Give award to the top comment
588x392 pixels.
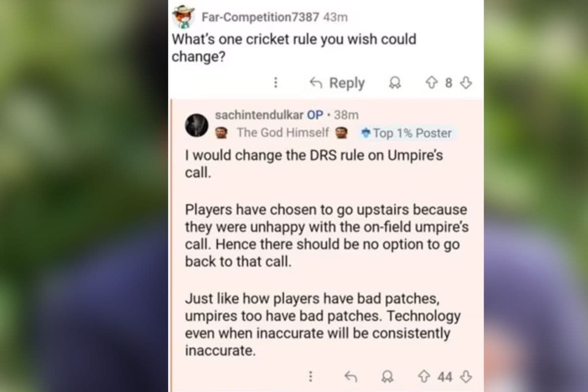[x=394, y=83]
